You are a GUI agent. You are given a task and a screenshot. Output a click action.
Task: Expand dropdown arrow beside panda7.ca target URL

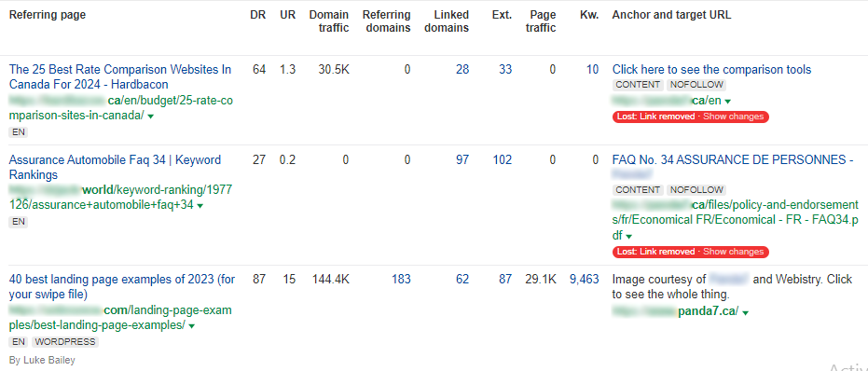pos(746,313)
